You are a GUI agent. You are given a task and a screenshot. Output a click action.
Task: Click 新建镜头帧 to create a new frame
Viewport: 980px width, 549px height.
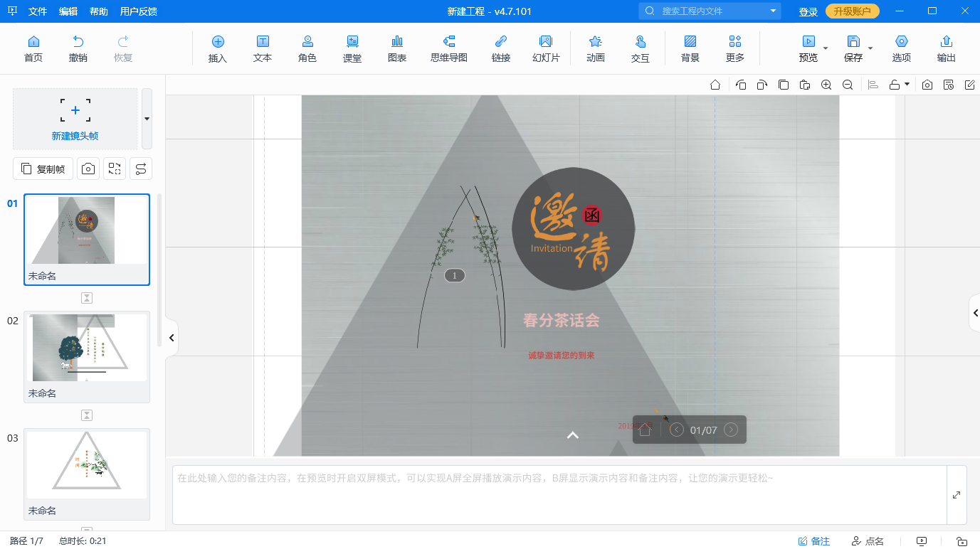(x=75, y=119)
